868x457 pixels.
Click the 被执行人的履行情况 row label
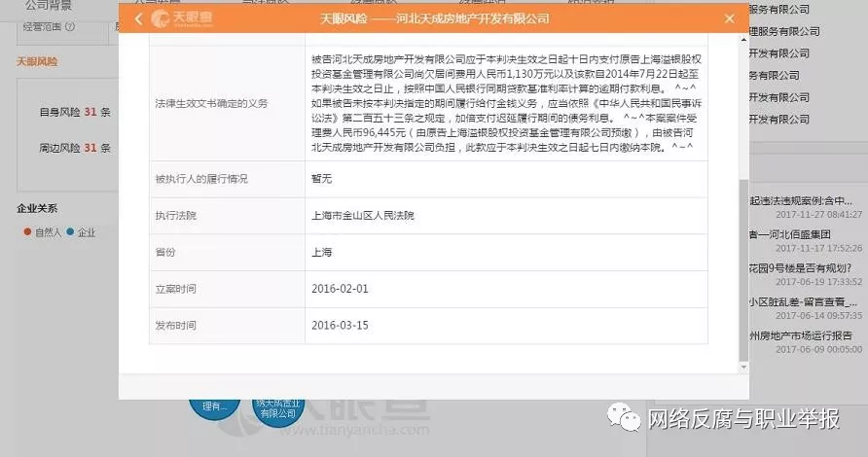[x=201, y=179]
